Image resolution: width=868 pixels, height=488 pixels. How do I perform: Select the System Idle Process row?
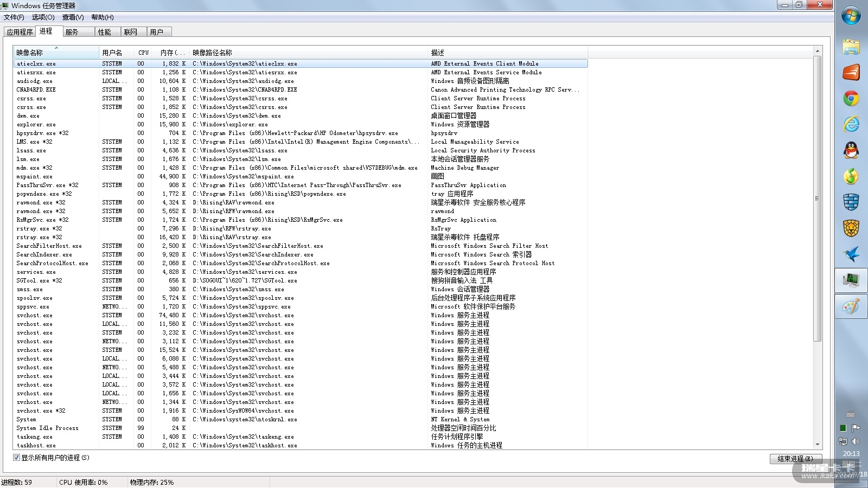301,428
